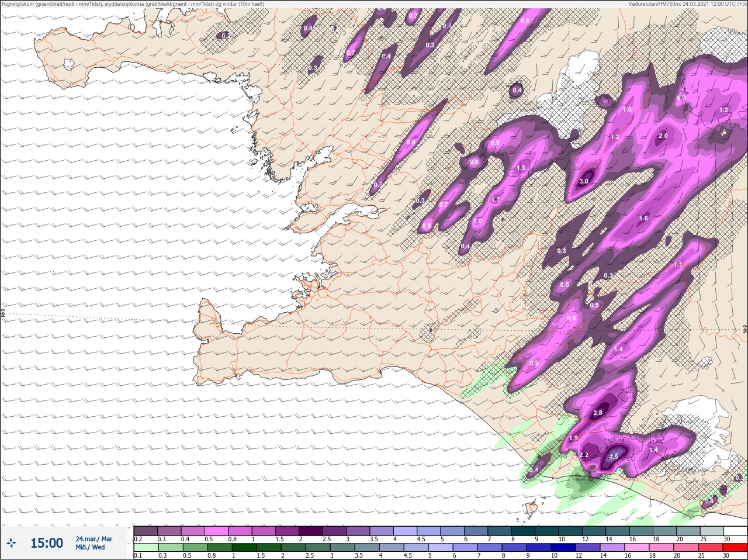748x560 pixels.
Task: Click the small island off the south coast
Action: click(531, 509)
